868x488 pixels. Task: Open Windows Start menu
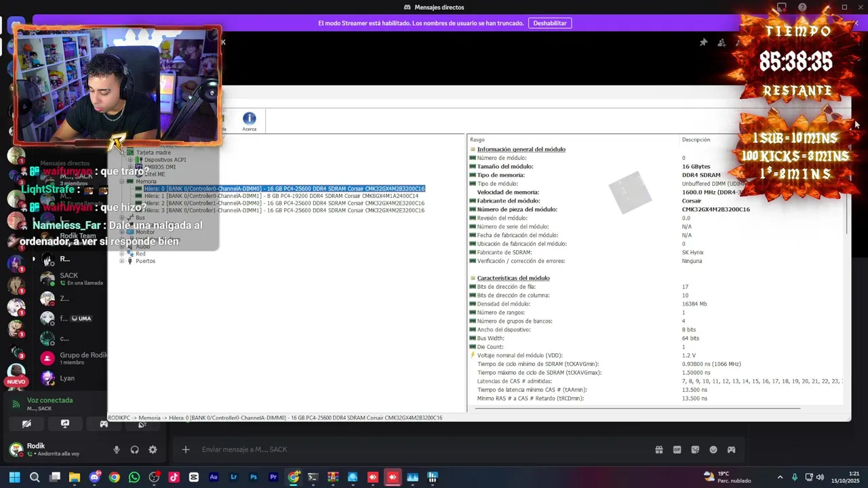[x=14, y=477]
